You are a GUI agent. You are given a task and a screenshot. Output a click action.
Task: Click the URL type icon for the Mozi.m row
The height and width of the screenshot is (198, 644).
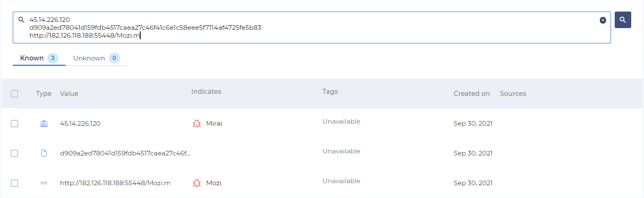(x=44, y=183)
